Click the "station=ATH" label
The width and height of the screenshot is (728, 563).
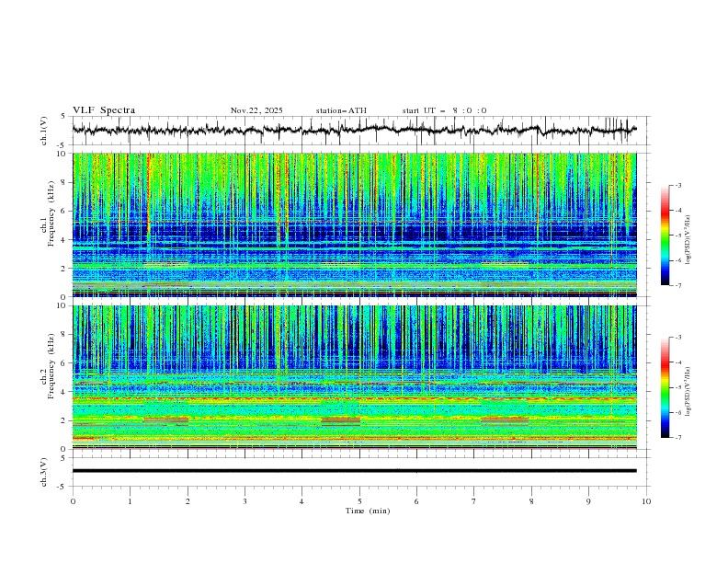click(x=341, y=110)
